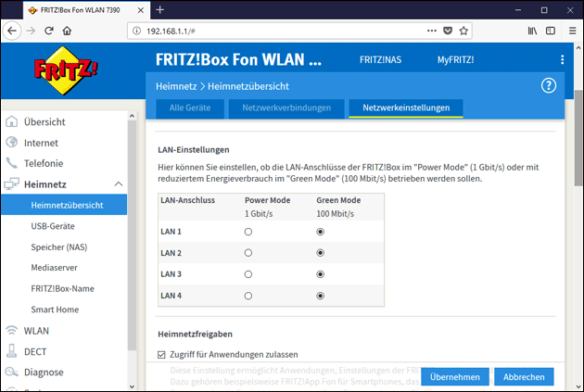Switch to the Netzwerkverbindungen tab
The height and width of the screenshot is (392, 584).
[x=286, y=107]
